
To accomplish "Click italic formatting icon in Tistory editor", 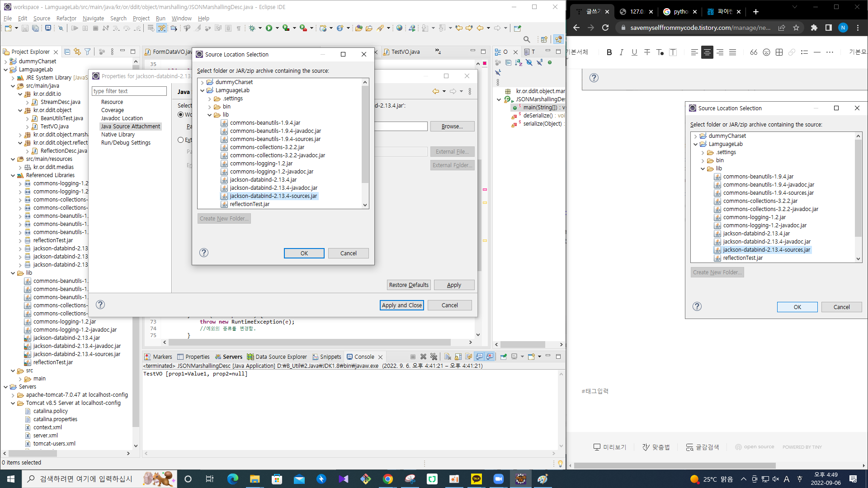I will coord(622,52).
